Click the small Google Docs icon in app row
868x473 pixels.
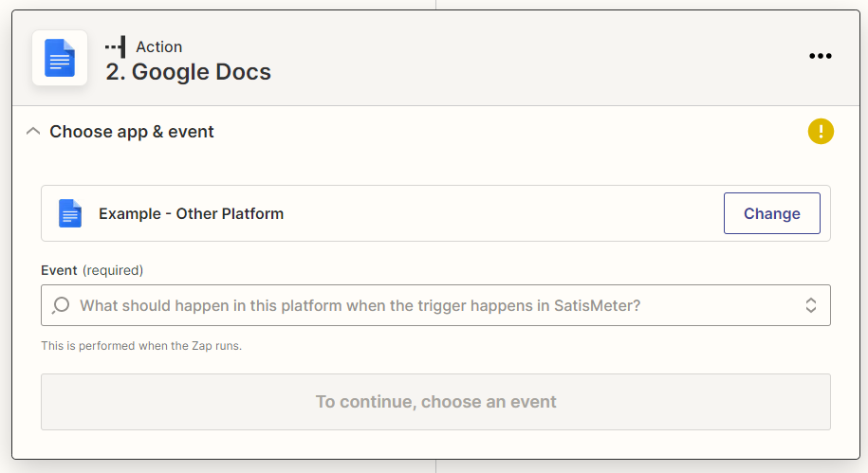pyautogui.click(x=70, y=213)
